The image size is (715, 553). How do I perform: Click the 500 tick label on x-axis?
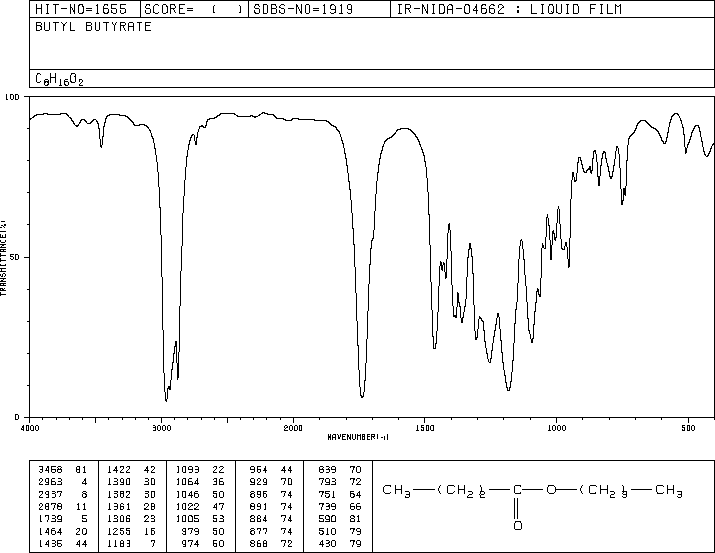click(688, 428)
